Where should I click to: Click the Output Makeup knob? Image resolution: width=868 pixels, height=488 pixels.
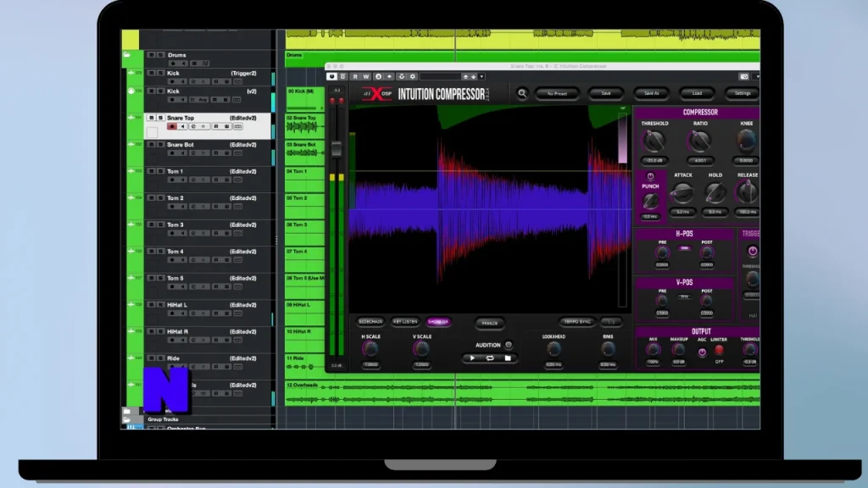tap(679, 350)
